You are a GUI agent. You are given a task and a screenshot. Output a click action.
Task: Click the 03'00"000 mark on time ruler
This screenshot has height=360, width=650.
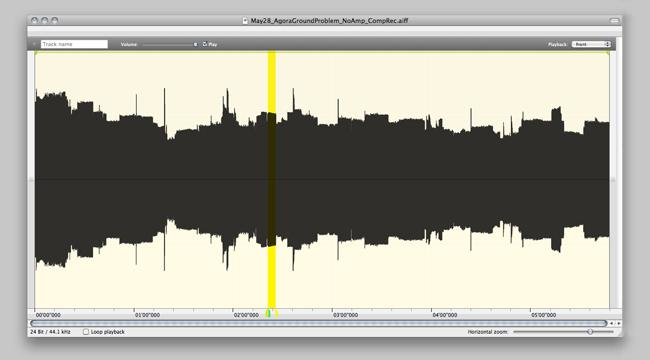pyautogui.click(x=345, y=315)
